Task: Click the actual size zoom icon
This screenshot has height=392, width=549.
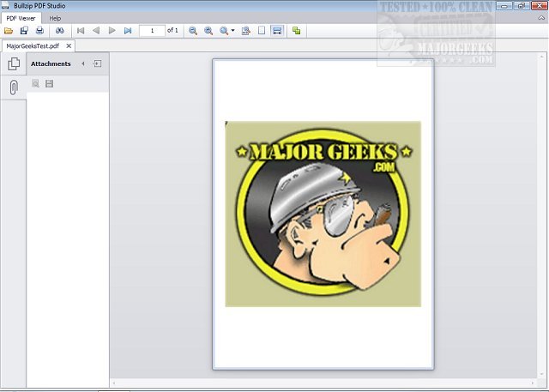Action: [246, 31]
